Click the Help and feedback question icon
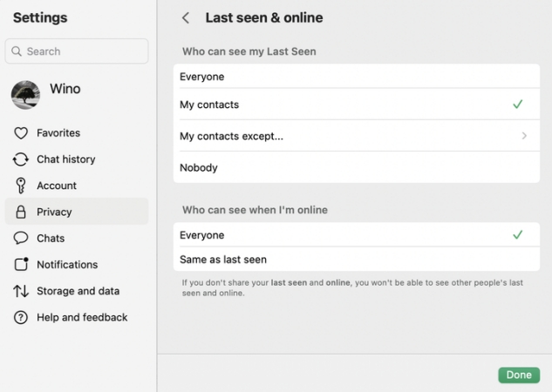 point(21,317)
